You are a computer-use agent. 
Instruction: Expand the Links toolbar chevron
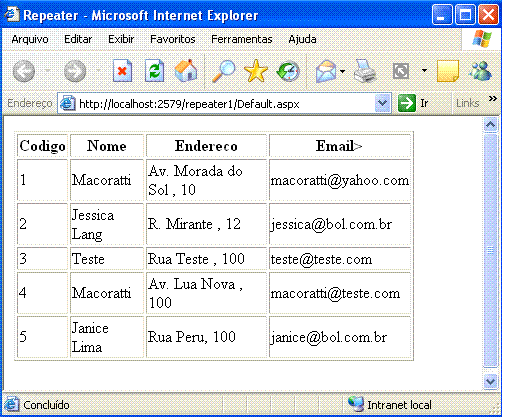493,99
